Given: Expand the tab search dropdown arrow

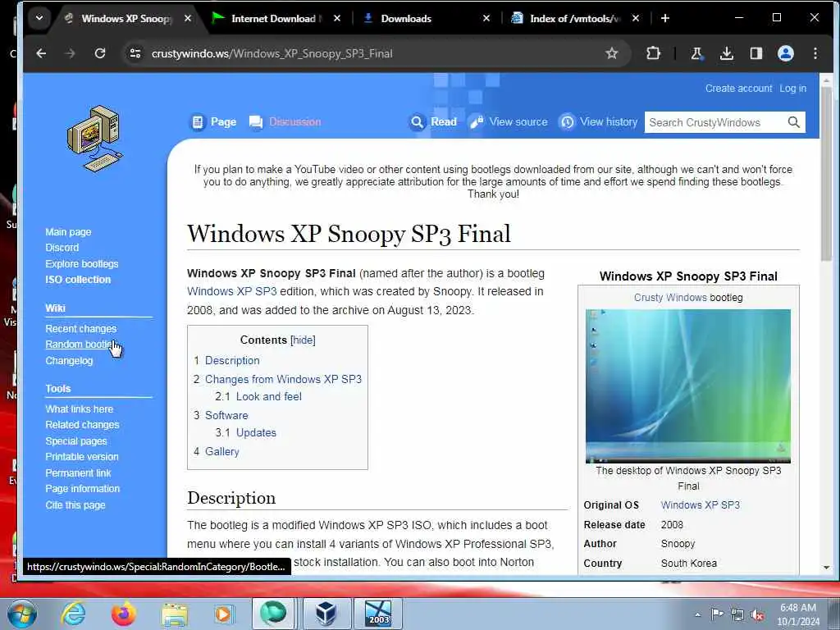Looking at the screenshot, I should click(39, 18).
